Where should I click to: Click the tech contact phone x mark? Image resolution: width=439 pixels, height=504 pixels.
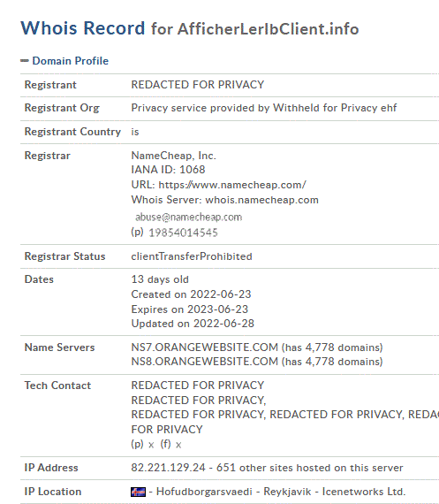[x=151, y=445]
